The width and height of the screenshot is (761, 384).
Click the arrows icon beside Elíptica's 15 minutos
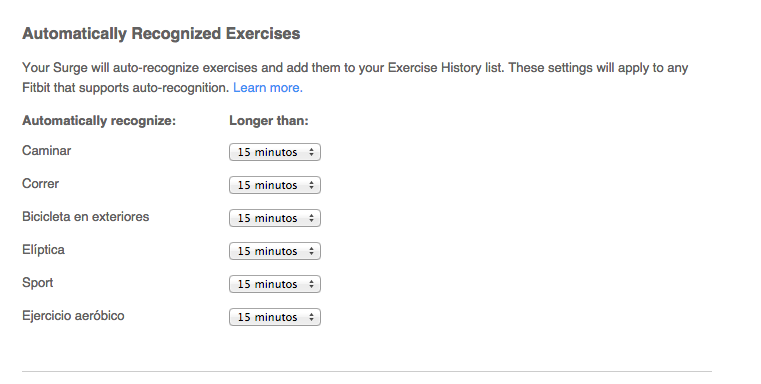pyautogui.click(x=312, y=251)
